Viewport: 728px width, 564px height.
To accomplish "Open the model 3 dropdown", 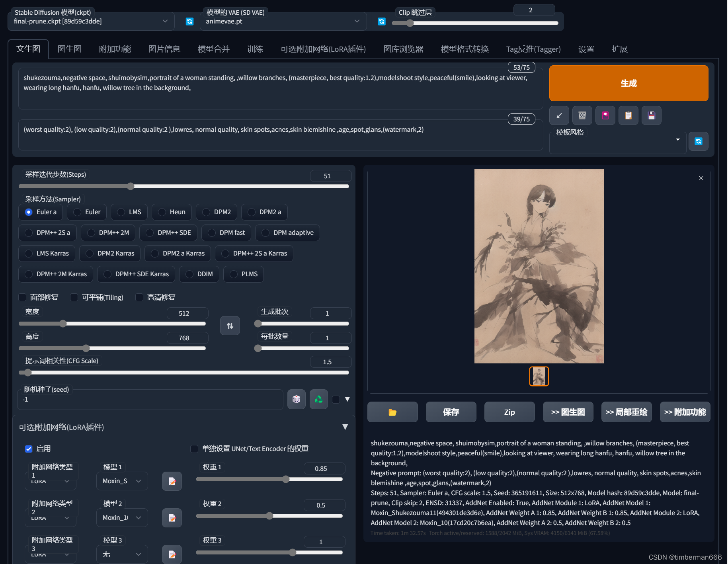I will 122,554.
